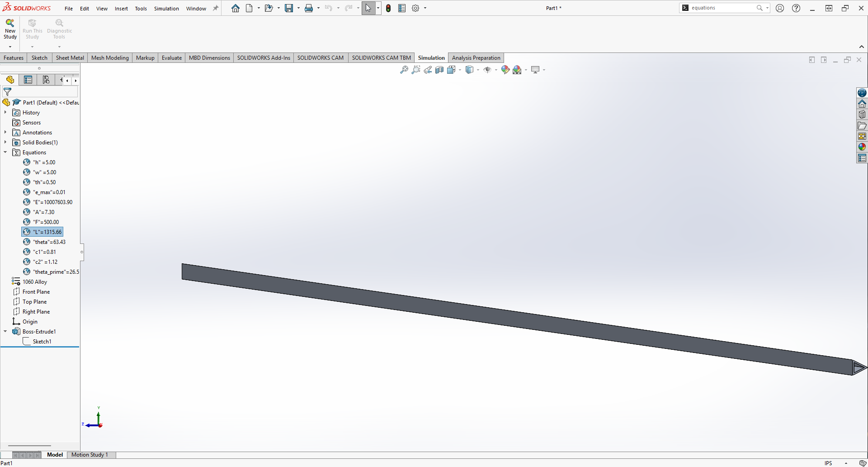Image resolution: width=868 pixels, height=467 pixels.
Task: Click the Previous View icon
Action: pyautogui.click(x=428, y=70)
